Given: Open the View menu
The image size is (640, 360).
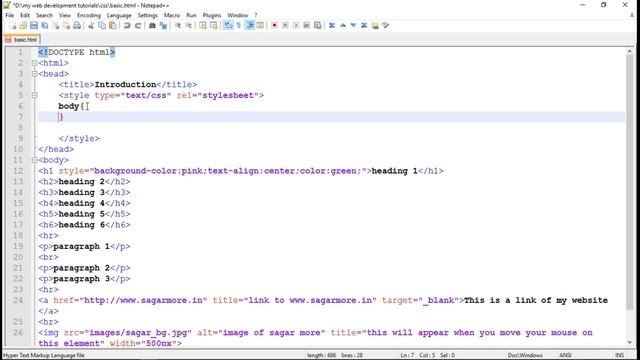Looking at the screenshot, I should coord(64,15).
